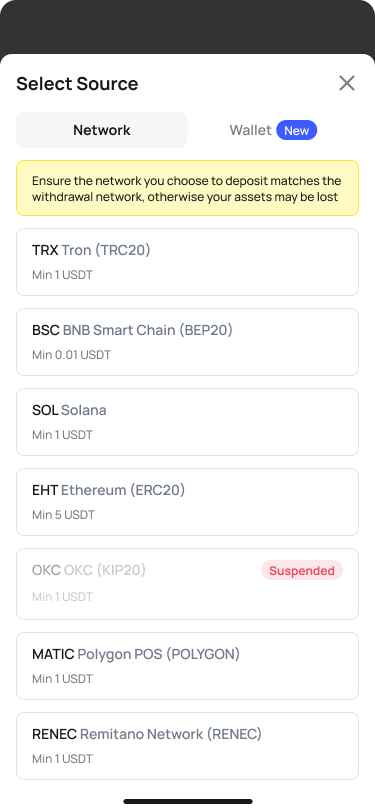Choose BSC BNB Smart Chain (BEP20)
The image size is (375, 812).
tap(188, 342)
